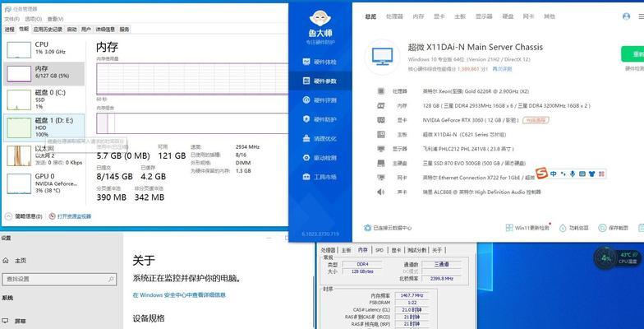Open 选项(O) menu in Task Manager
This screenshot has width=644, height=329.
click(x=33, y=19)
